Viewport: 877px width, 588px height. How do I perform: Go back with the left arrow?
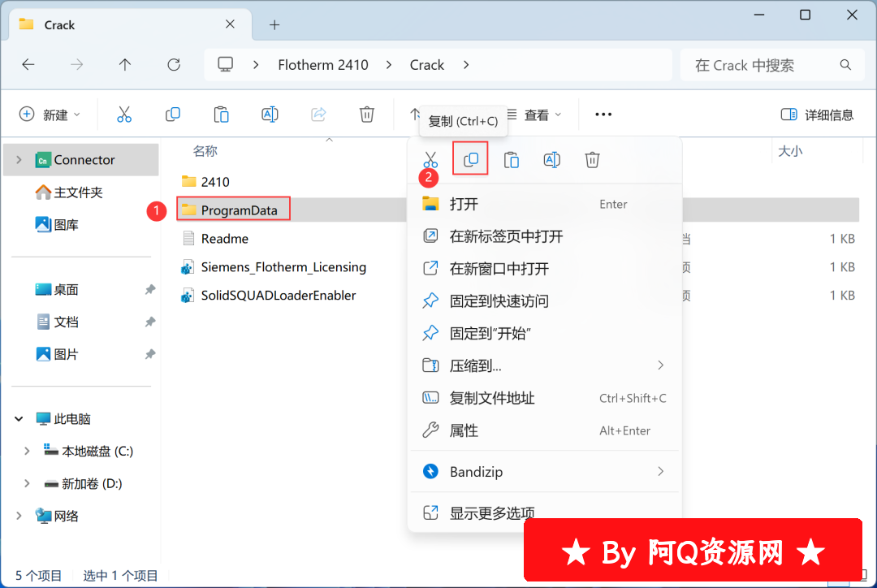click(x=28, y=65)
